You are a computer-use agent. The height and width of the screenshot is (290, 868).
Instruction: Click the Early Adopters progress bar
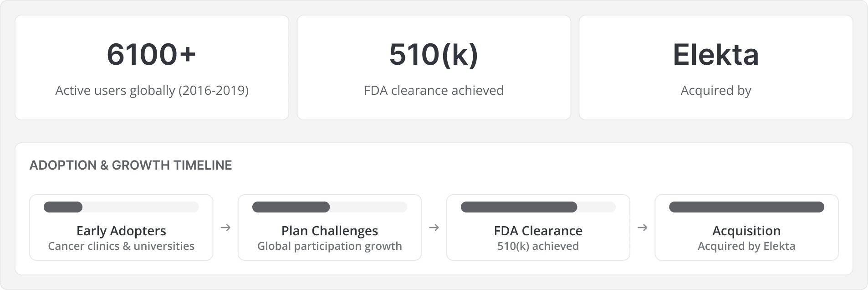(121, 207)
